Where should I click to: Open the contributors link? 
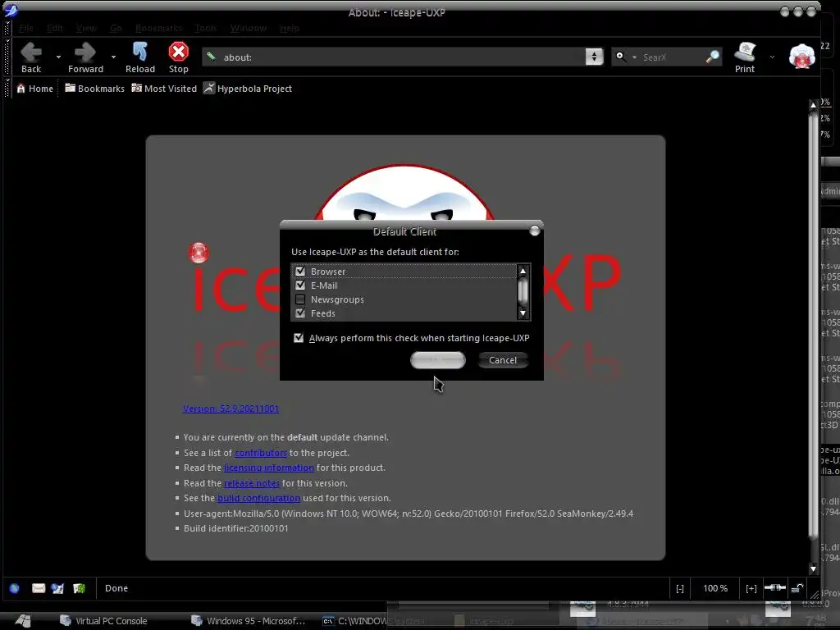[261, 453]
